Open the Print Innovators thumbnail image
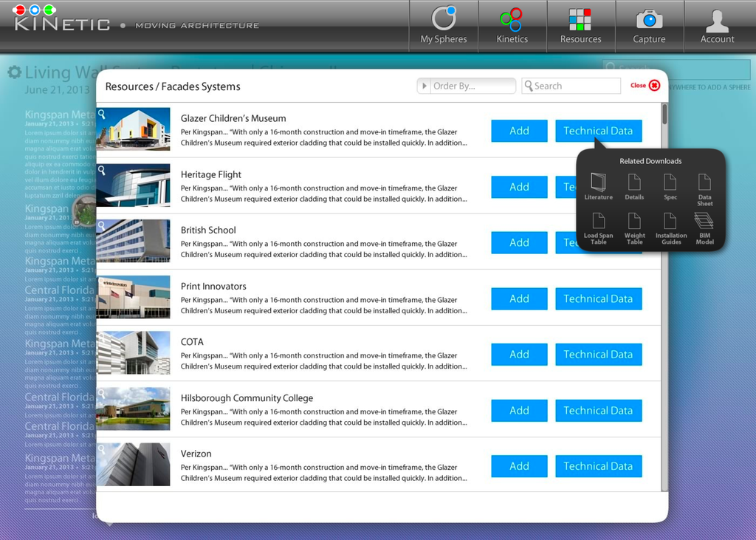 coord(133,297)
